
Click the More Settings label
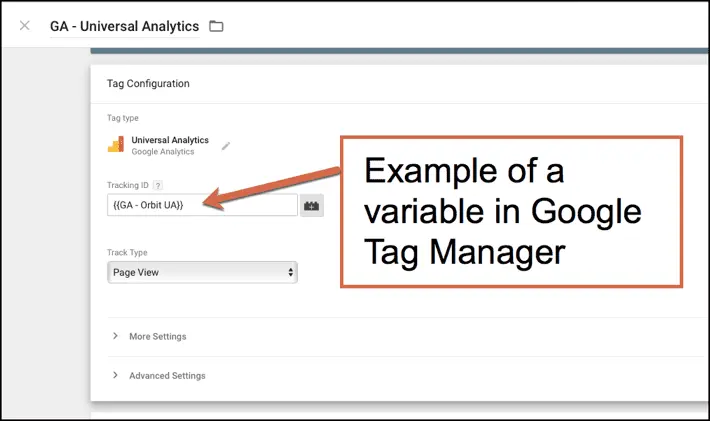[157, 336]
